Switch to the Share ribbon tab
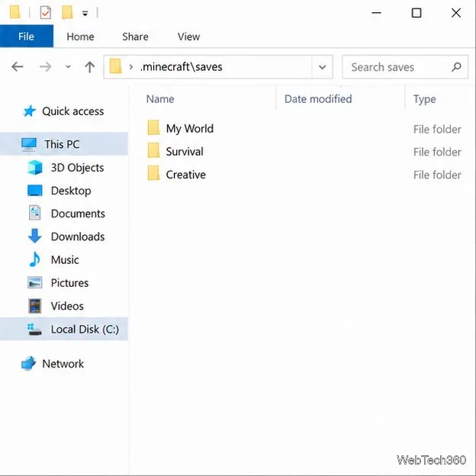Image resolution: width=476 pixels, height=476 pixels. (x=135, y=37)
